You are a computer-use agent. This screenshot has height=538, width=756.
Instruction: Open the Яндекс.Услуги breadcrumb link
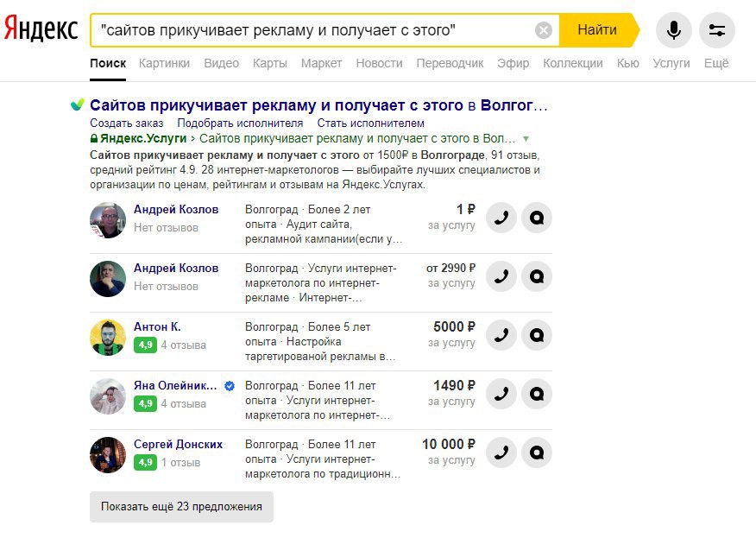tap(143, 138)
